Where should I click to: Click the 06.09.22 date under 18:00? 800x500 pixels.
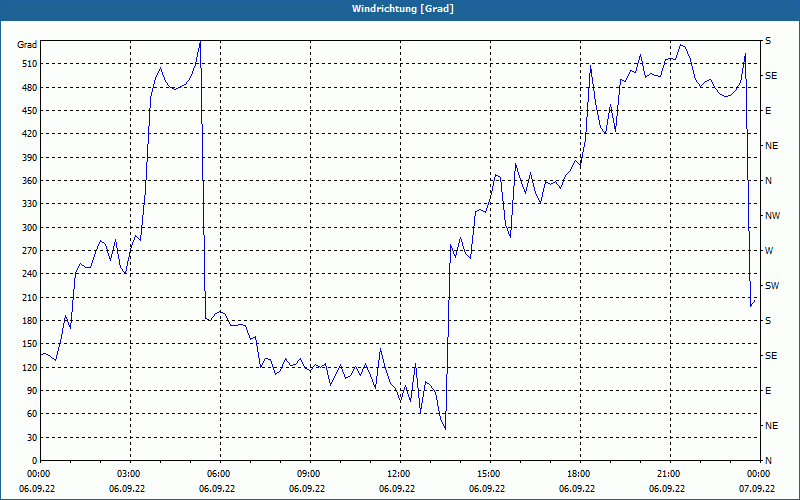[x=578, y=489]
